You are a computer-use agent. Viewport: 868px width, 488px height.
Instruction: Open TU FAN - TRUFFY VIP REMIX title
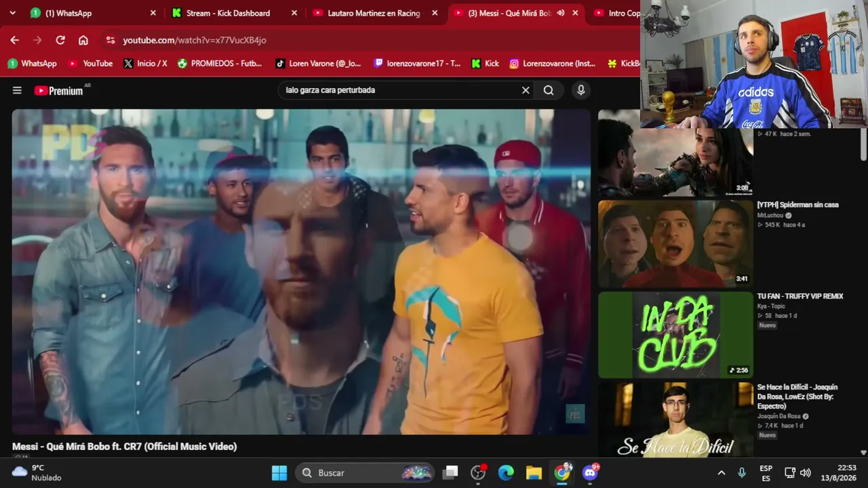[x=800, y=296]
